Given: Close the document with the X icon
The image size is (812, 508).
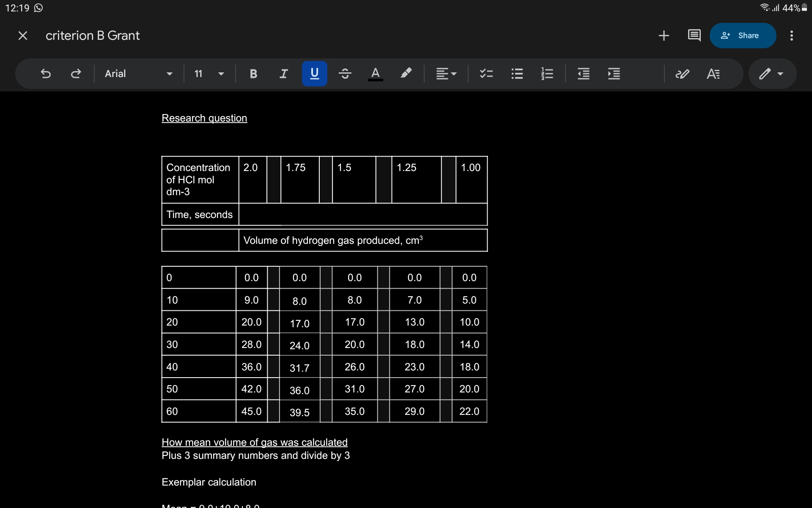Looking at the screenshot, I should point(23,36).
